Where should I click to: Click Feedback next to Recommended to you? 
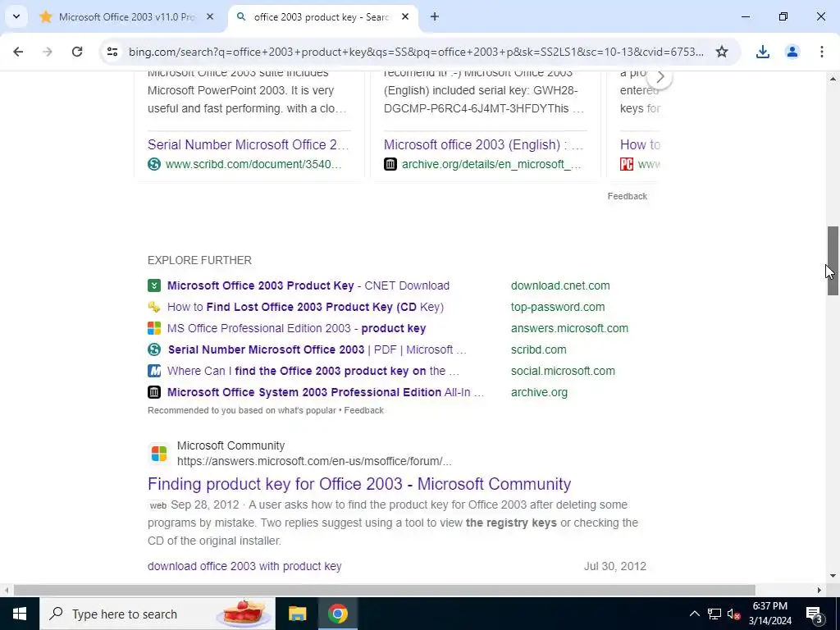pyautogui.click(x=363, y=410)
